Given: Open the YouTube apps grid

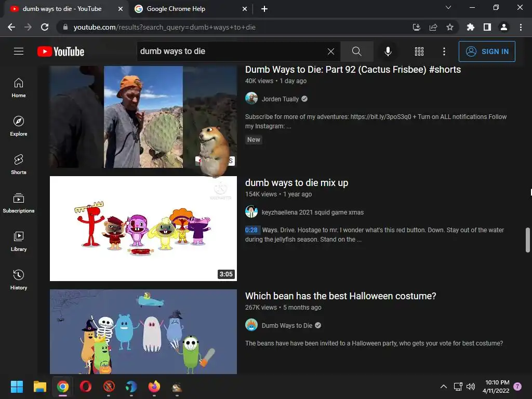Looking at the screenshot, I should click(419, 51).
